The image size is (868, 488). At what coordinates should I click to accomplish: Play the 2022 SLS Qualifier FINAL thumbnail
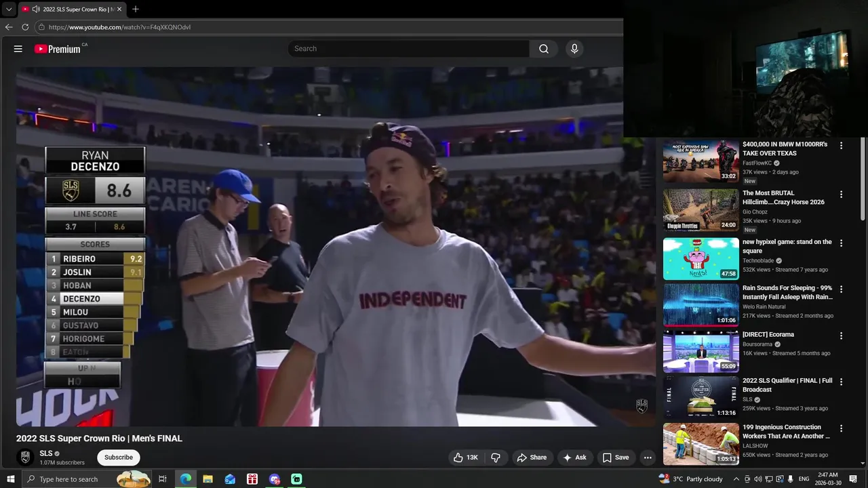click(x=701, y=397)
